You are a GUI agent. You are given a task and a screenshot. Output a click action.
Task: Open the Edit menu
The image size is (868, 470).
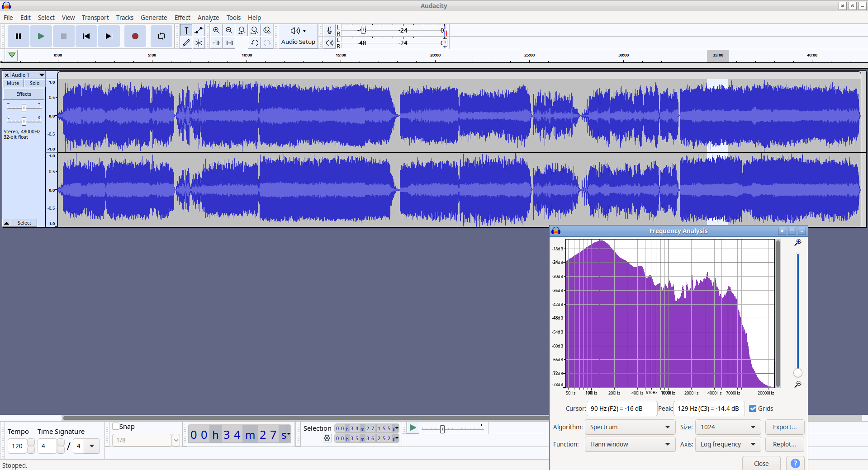[25, 18]
